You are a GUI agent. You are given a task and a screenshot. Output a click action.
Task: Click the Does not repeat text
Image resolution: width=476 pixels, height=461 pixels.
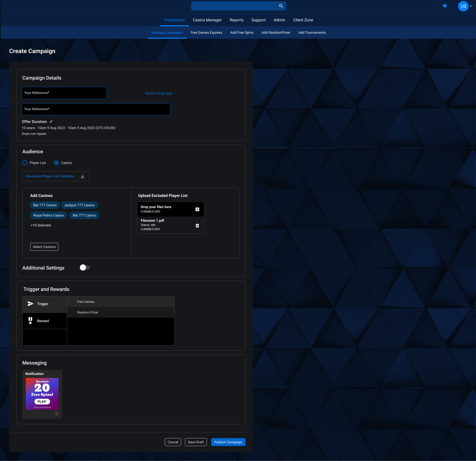[x=34, y=134]
